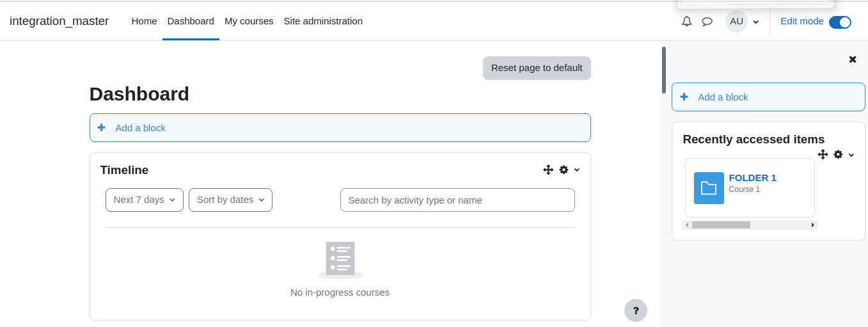Viewport: 868px width, 327px height.
Task: Open the Timeline block gear actions menu
Action: tap(569, 170)
